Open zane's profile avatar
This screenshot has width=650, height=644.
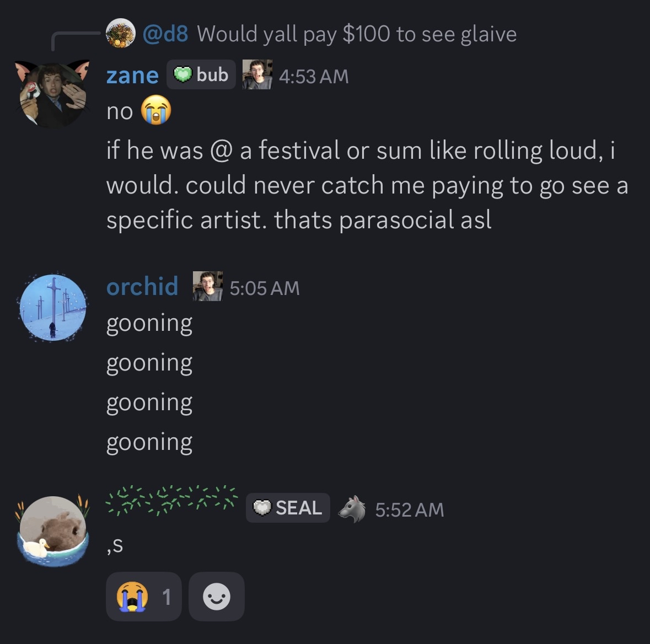[53, 93]
